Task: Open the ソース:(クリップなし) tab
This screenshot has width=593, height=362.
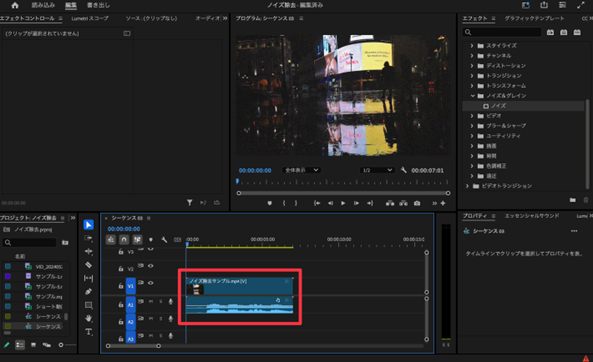Action: pos(151,18)
